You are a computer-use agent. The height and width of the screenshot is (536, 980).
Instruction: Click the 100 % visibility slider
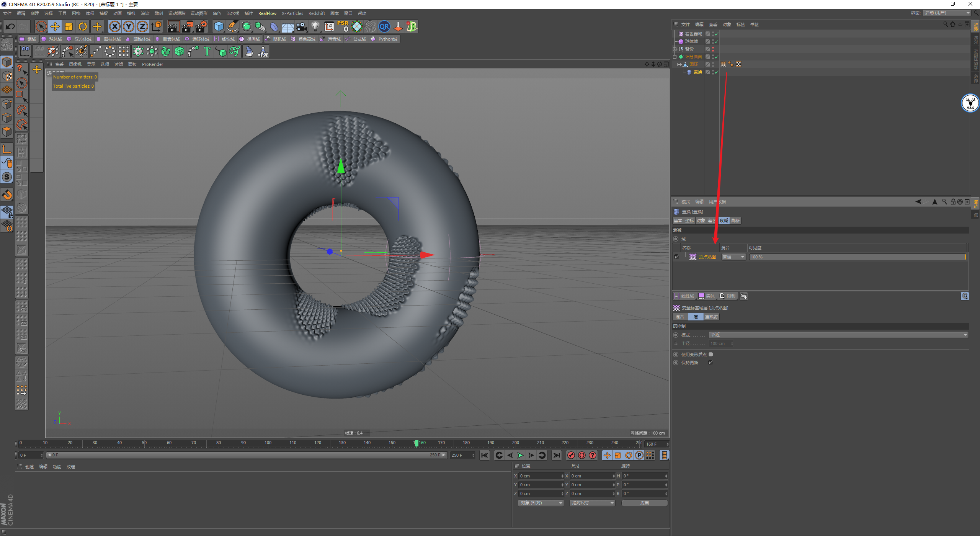point(857,257)
